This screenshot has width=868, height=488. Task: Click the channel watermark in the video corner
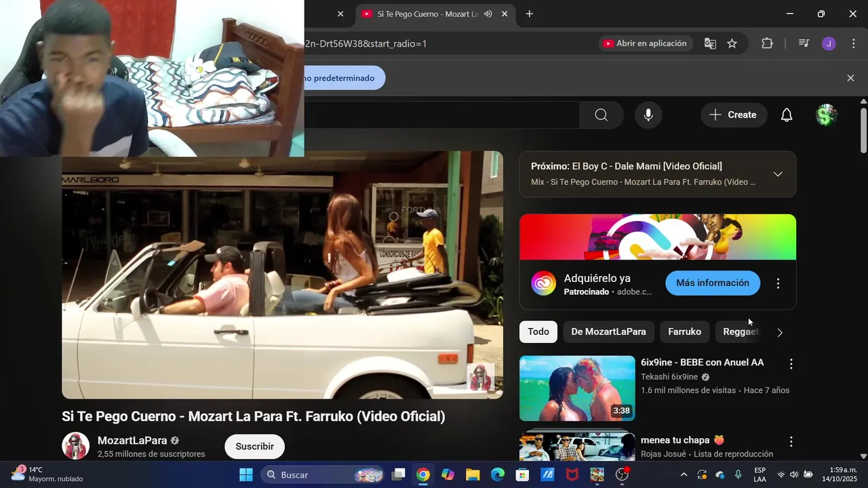[x=480, y=377]
